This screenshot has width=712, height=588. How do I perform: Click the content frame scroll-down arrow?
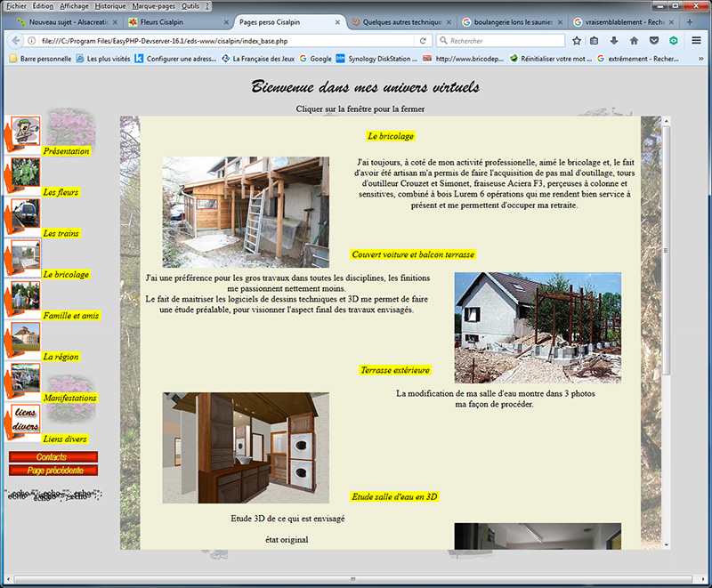[666, 545]
